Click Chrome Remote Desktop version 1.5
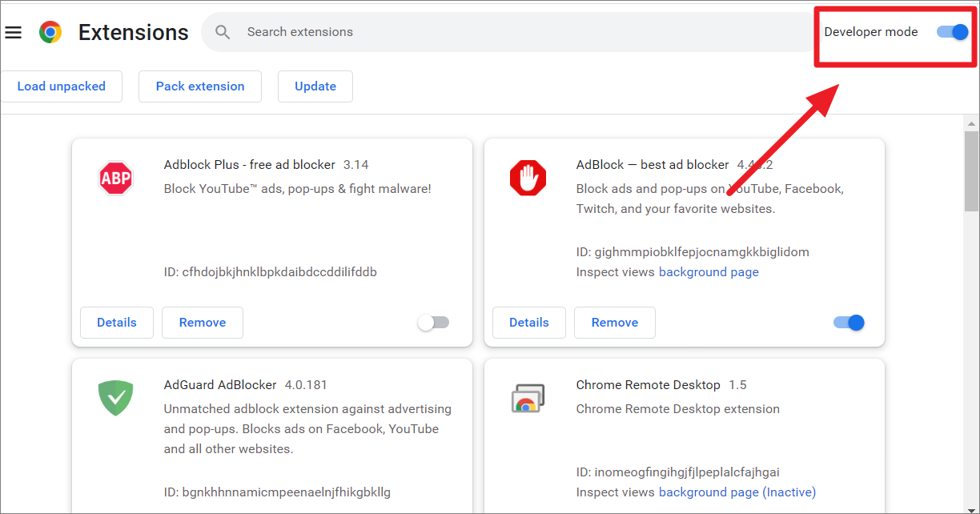 (737, 385)
